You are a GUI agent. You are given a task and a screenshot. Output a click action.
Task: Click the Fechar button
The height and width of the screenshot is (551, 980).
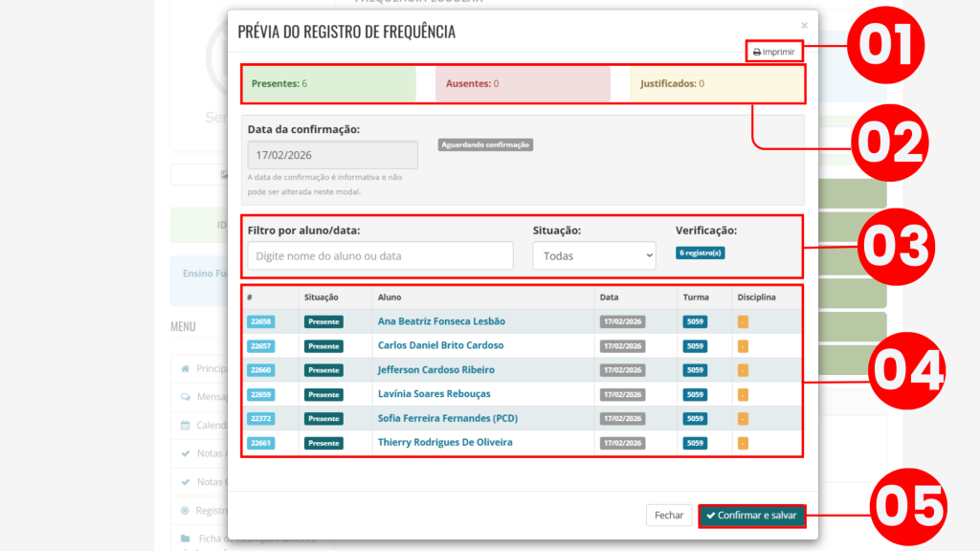click(x=668, y=515)
